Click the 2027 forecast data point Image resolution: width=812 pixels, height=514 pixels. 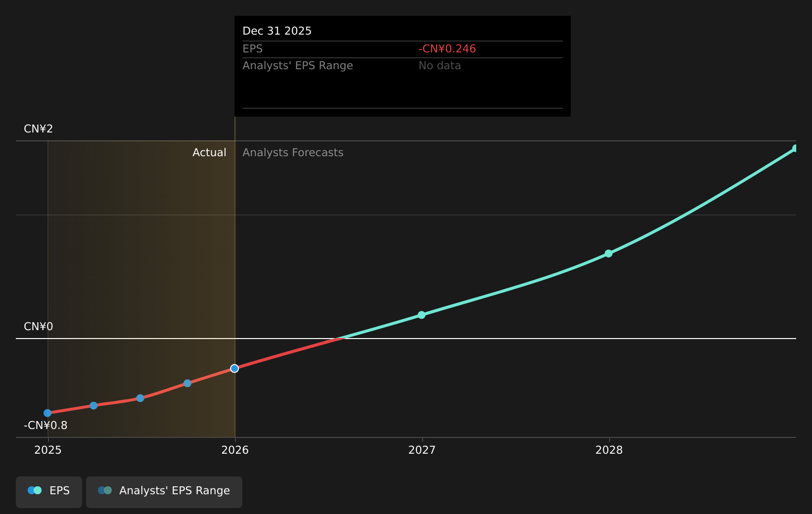pyautogui.click(x=421, y=315)
